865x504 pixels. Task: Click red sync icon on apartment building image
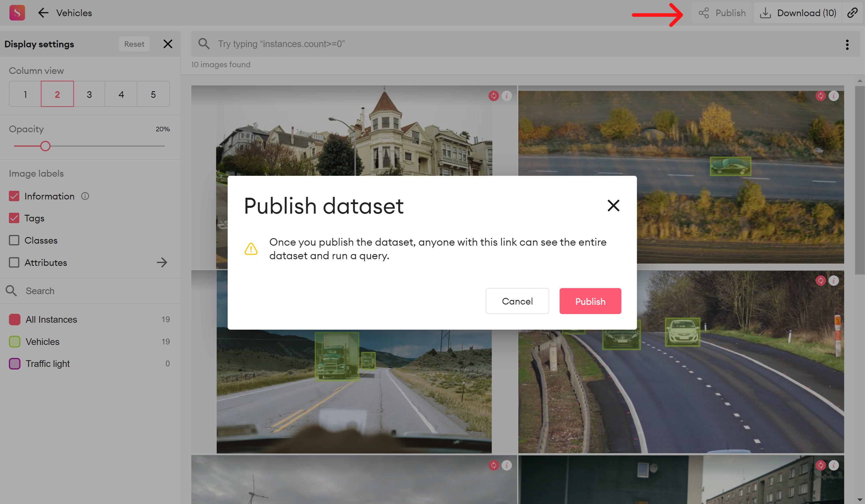(821, 465)
